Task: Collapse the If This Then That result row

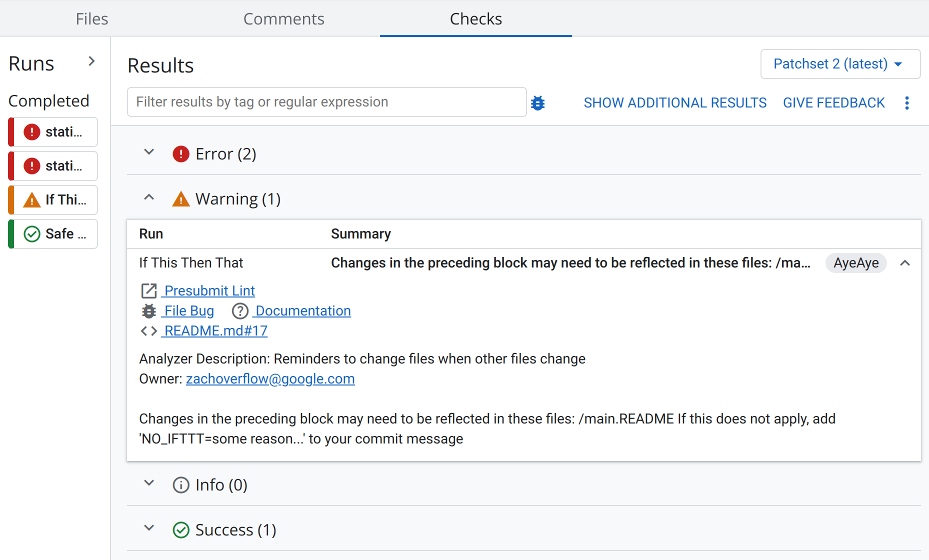Action: click(x=904, y=263)
